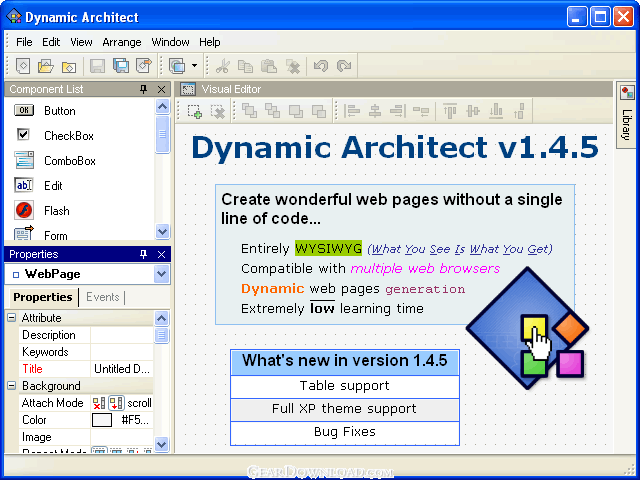Click Component List scroll down arrow
The height and width of the screenshot is (480, 640).
(x=162, y=231)
